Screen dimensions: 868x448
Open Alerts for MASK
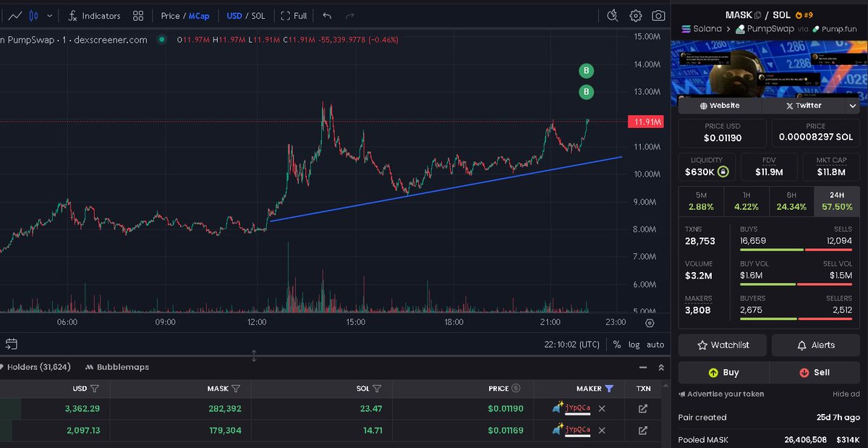[x=816, y=345]
